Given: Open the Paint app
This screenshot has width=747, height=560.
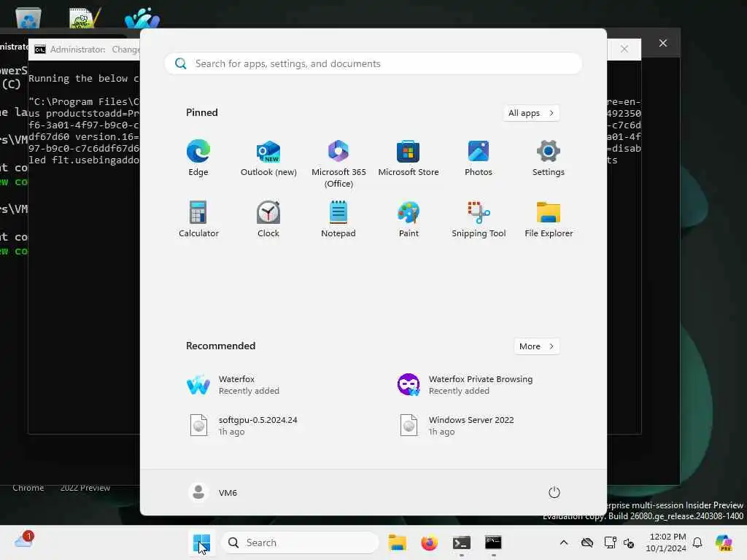Looking at the screenshot, I should 409,219.
